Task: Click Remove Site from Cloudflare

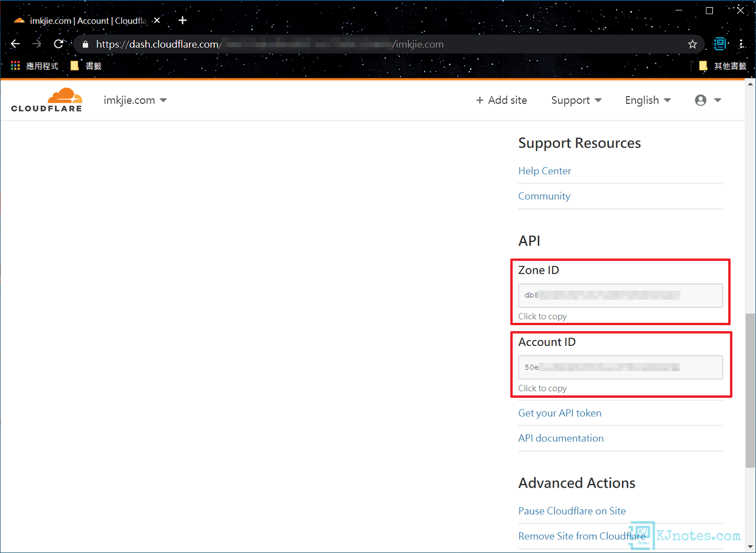Action: coord(582,536)
